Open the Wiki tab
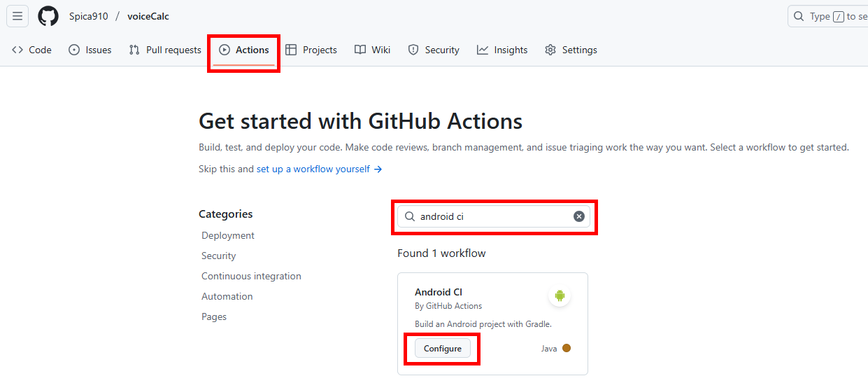Image resolution: width=868 pixels, height=390 pixels. [373, 50]
